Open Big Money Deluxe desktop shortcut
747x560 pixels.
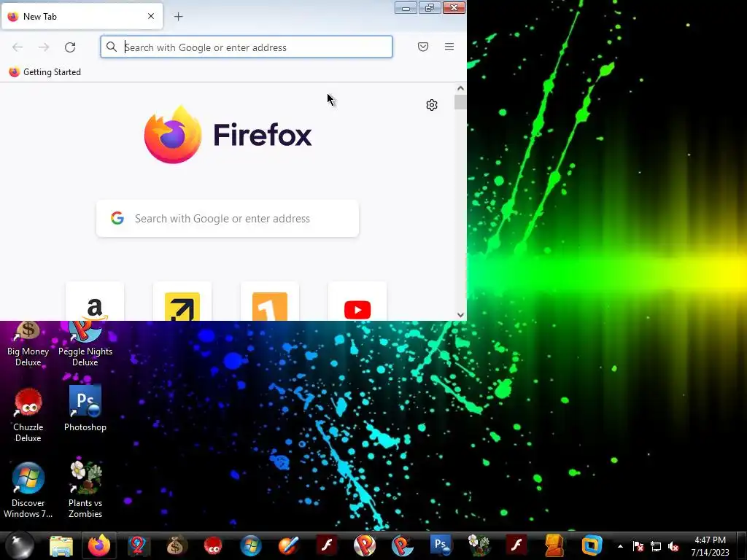tap(28, 344)
